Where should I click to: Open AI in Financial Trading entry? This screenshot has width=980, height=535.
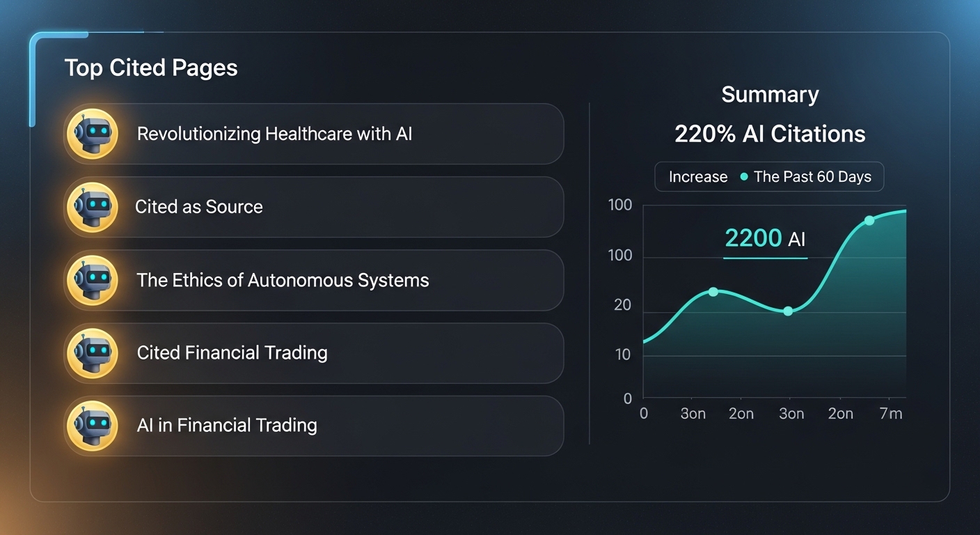(313, 426)
